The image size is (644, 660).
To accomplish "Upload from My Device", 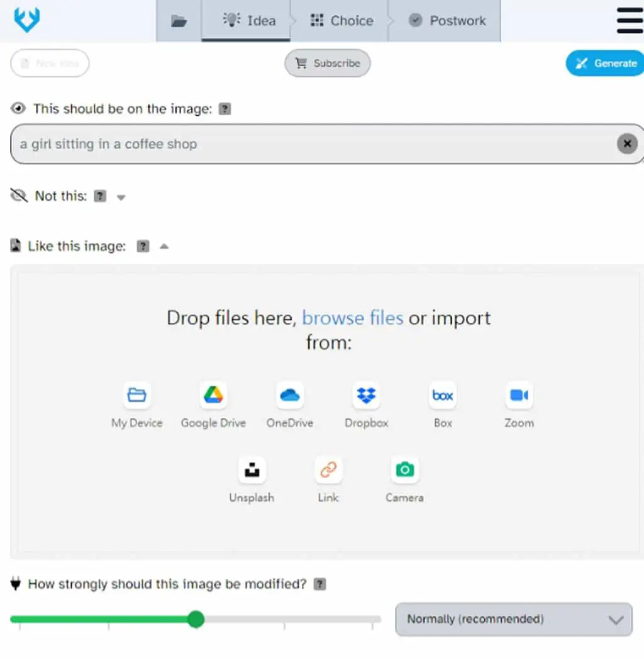I will coord(136,405).
